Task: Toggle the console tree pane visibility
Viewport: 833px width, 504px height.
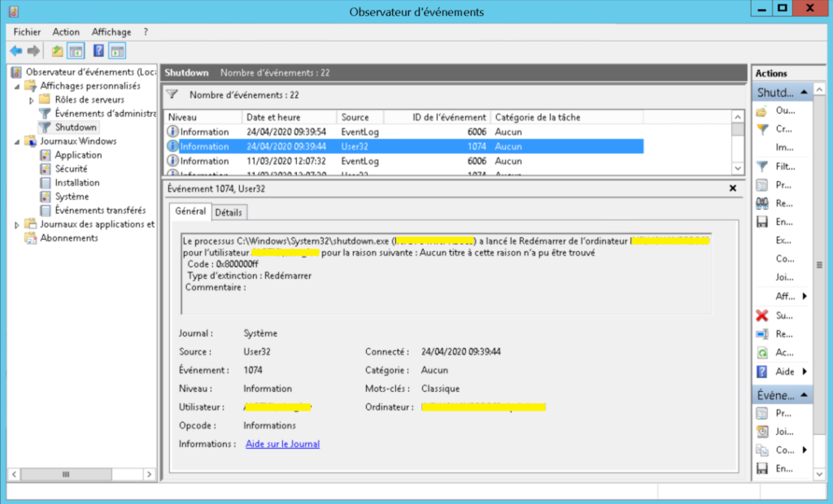Action: (x=75, y=50)
